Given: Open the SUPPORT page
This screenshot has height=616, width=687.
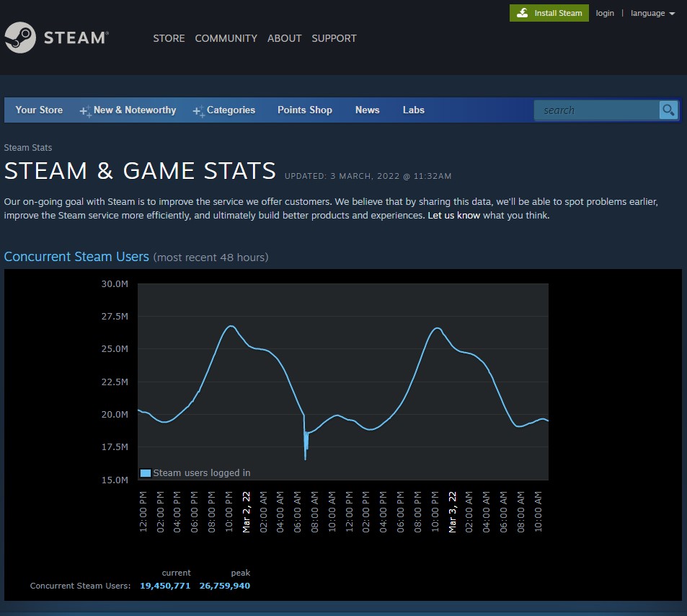Looking at the screenshot, I should 334,38.
